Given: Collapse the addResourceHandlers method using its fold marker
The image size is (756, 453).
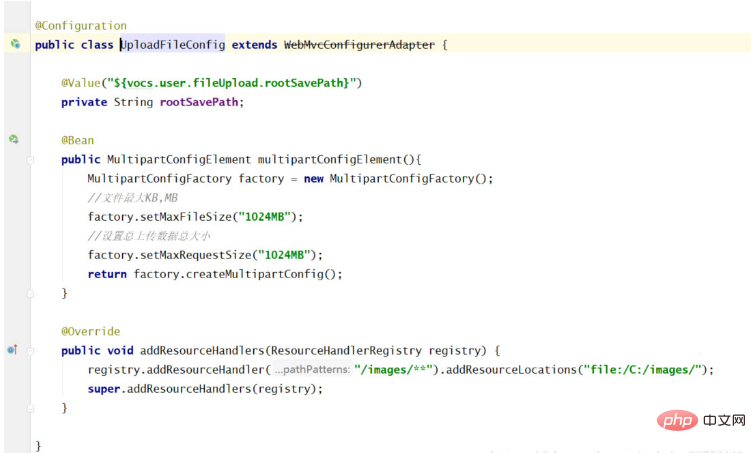Looking at the screenshot, I should (30, 351).
